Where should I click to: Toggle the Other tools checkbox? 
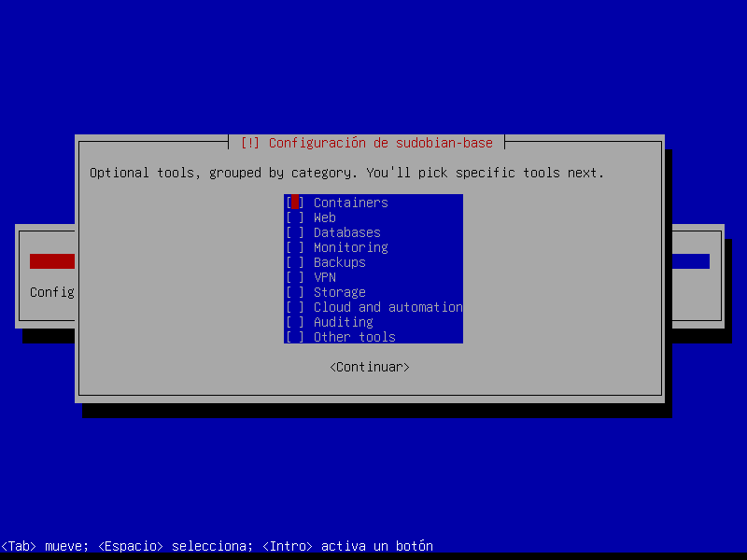pyautogui.click(x=295, y=337)
